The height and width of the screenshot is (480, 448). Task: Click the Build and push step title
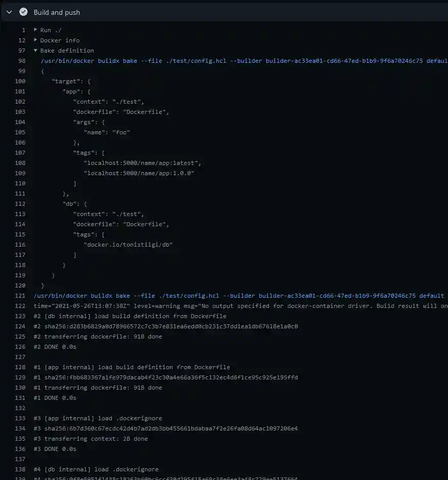57,12
